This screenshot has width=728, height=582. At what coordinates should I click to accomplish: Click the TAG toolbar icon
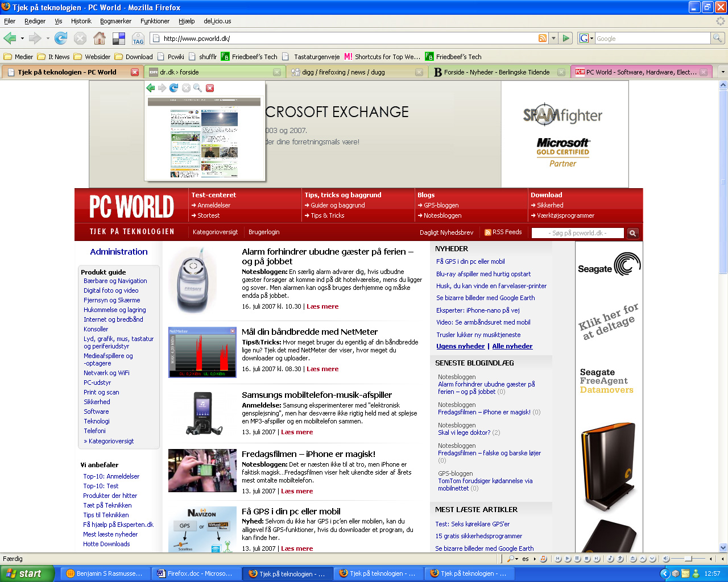pos(138,39)
